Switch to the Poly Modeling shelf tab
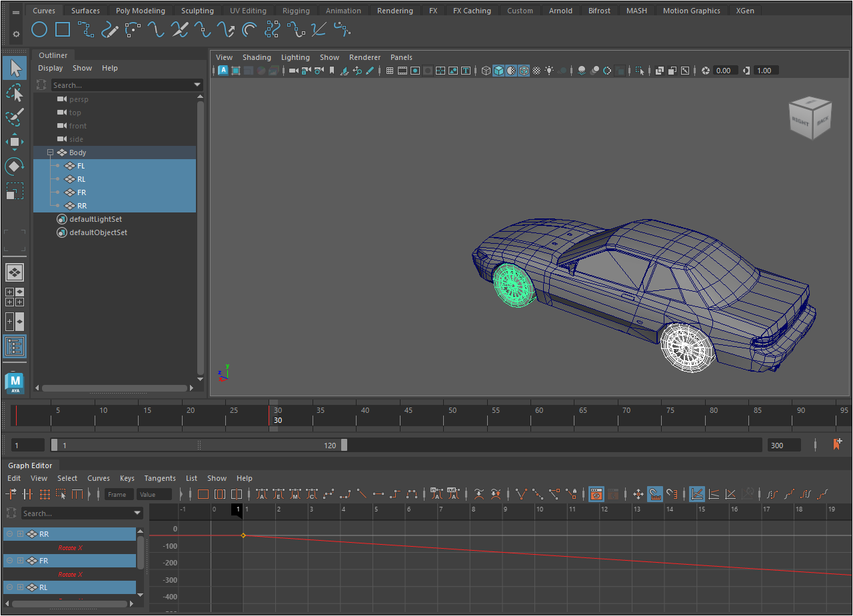This screenshot has width=853, height=616. tap(140, 11)
